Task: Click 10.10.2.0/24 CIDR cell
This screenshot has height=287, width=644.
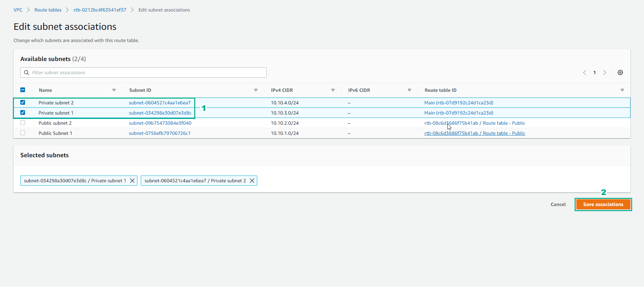Action: click(285, 123)
